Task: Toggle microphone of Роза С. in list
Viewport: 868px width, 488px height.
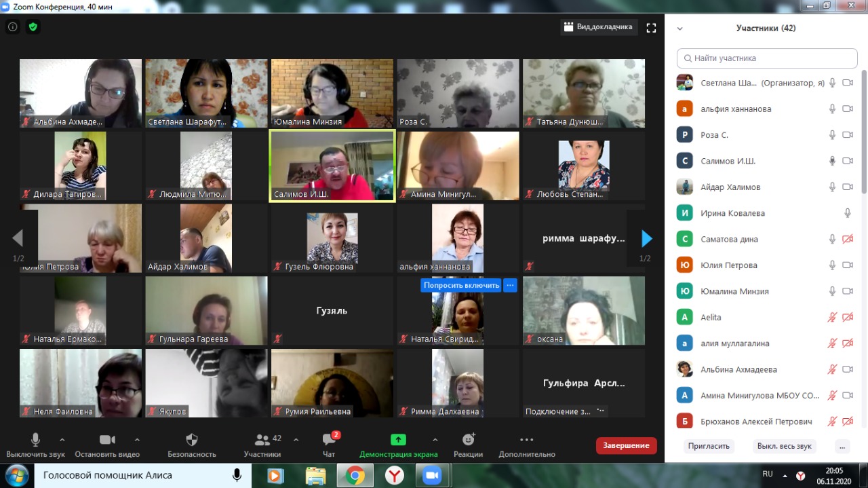Action: coord(832,135)
